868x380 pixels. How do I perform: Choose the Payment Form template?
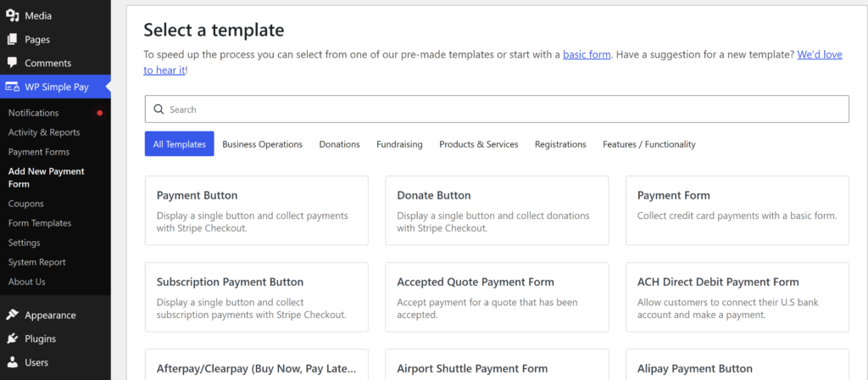click(737, 210)
